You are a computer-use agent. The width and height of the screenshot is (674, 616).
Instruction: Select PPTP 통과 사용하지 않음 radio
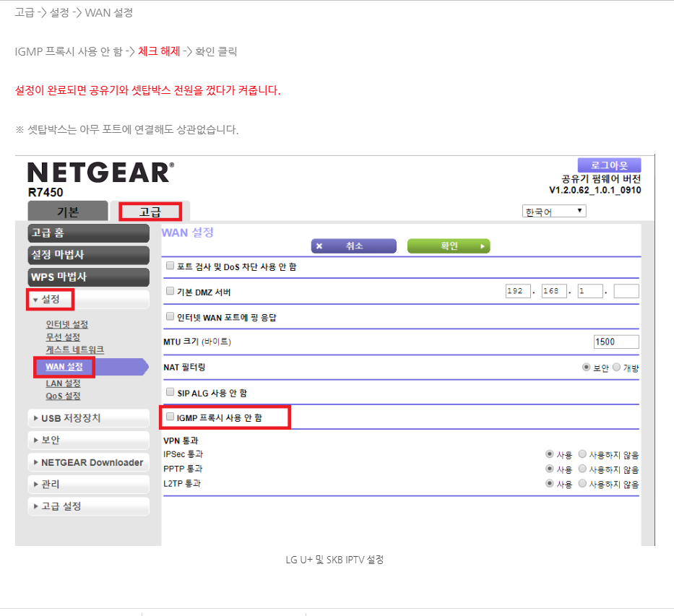click(582, 469)
